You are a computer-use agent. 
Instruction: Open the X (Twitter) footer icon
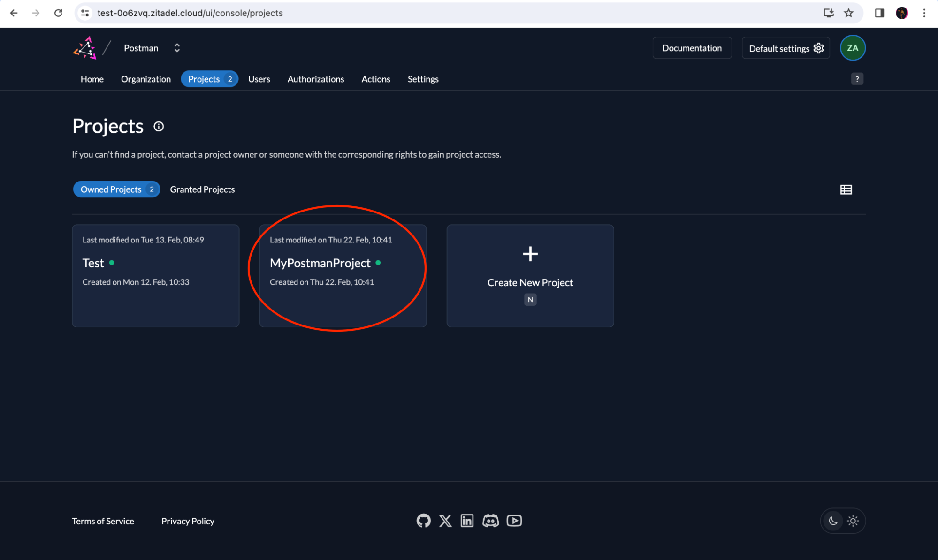[445, 521]
